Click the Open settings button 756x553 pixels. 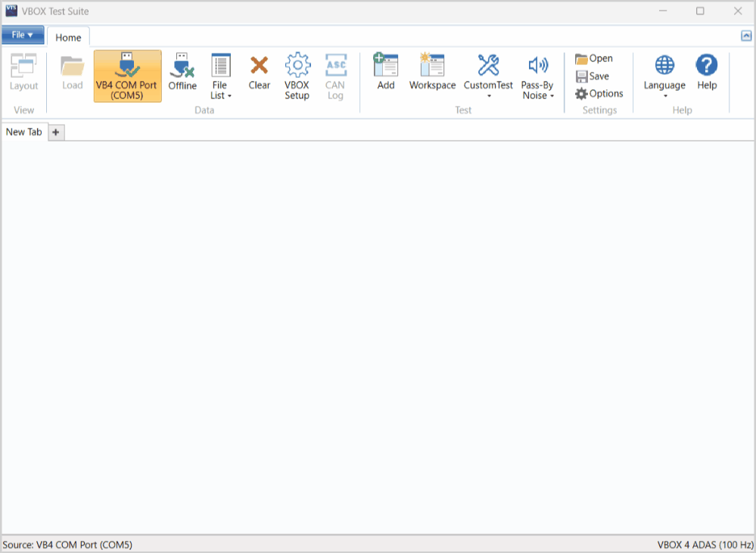point(594,58)
